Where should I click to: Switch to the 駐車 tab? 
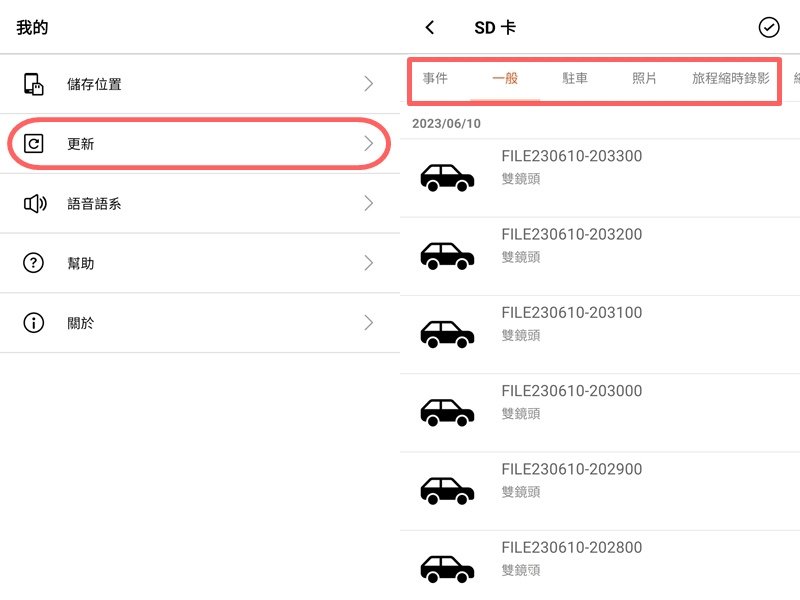click(x=575, y=78)
